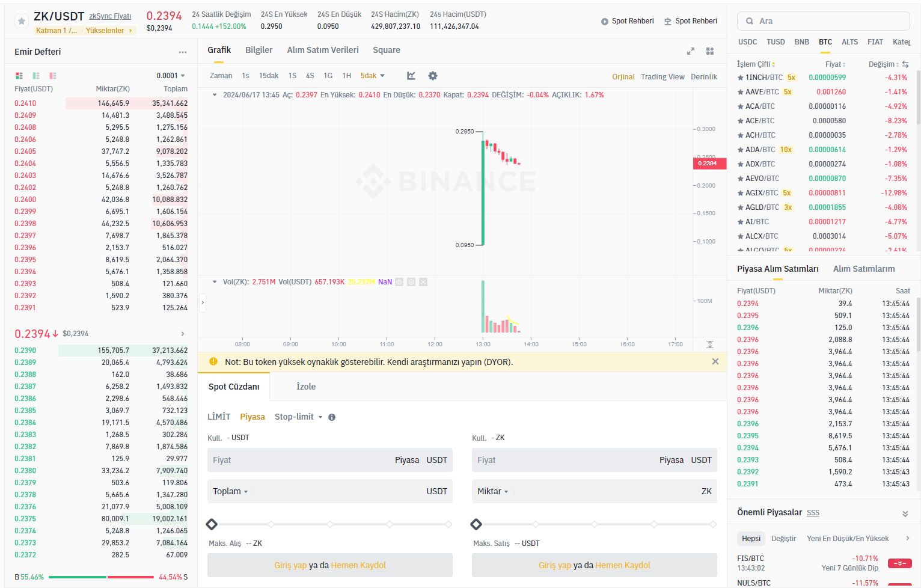
Task: Remove the volume indicator with its X
Action: click(x=423, y=282)
